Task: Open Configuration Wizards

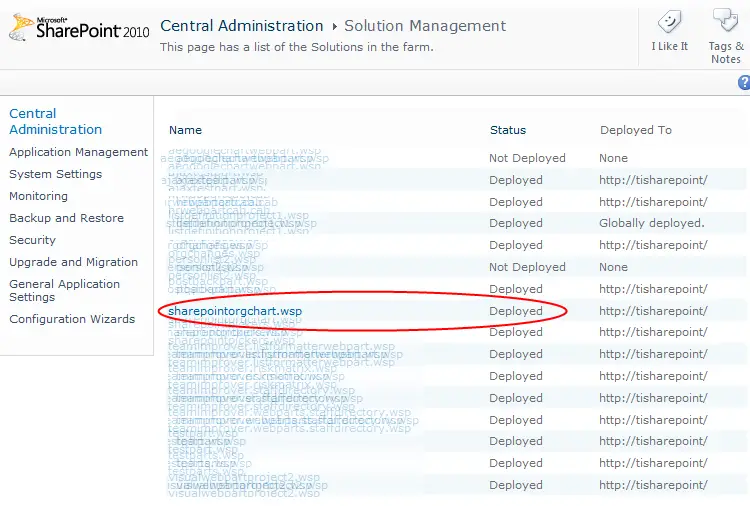Action: click(x=72, y=319)
